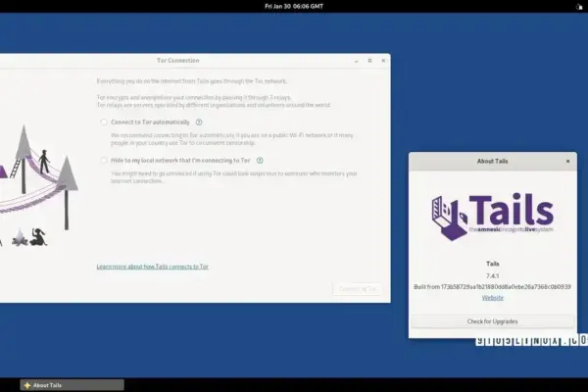Click the Connect to Tor button
The height and width of the screenshot is (392, 588).
357,289
